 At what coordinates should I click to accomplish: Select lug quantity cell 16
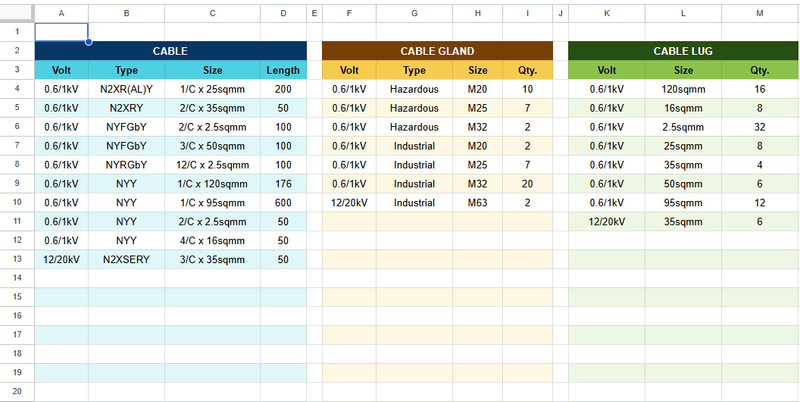[x=760, y=89]
